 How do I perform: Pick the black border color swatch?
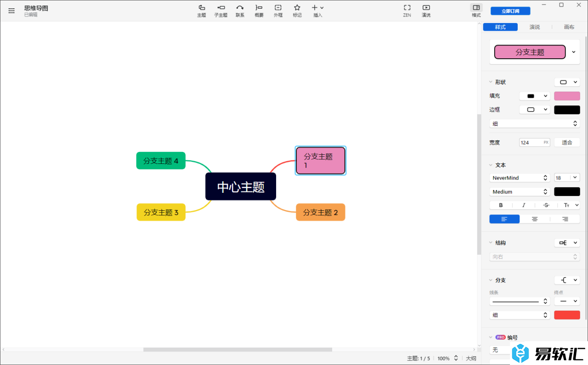pyautogui.click(x=567, y=110)
